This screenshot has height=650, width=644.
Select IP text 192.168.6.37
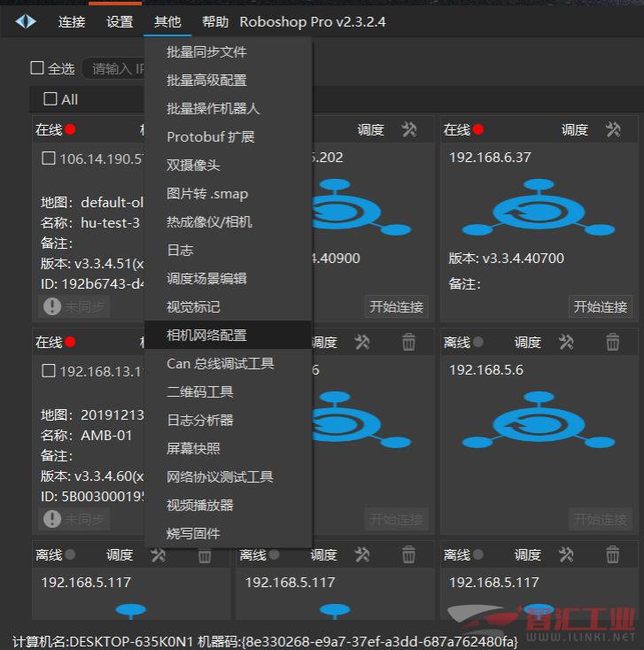(x=490, y=158)
